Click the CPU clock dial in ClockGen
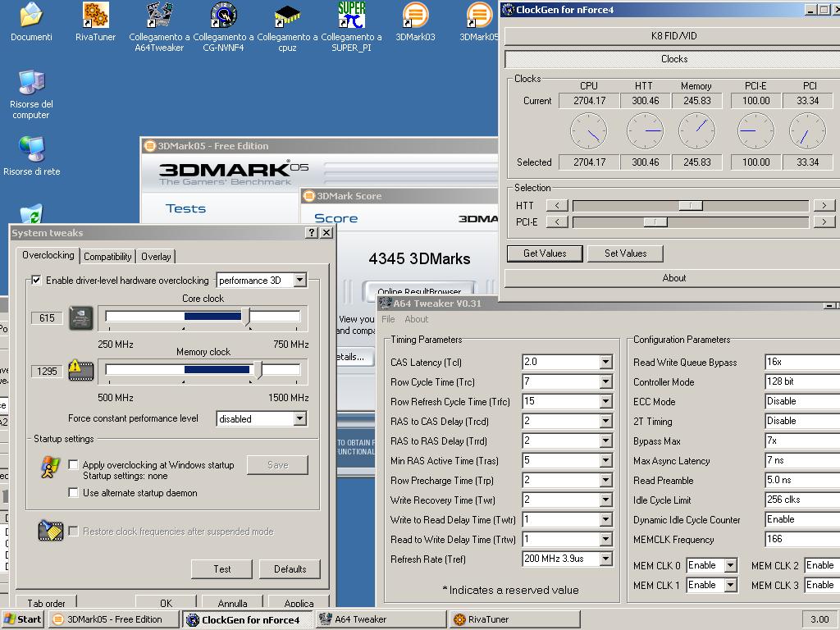 click(589, 131)
